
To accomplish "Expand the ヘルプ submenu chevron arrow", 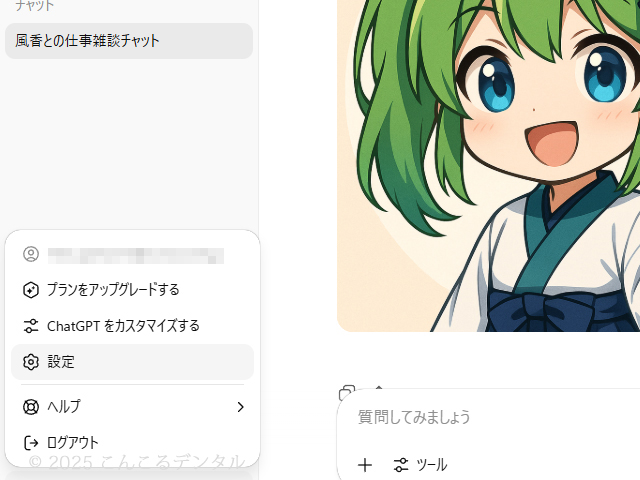I will pos(240,407).
